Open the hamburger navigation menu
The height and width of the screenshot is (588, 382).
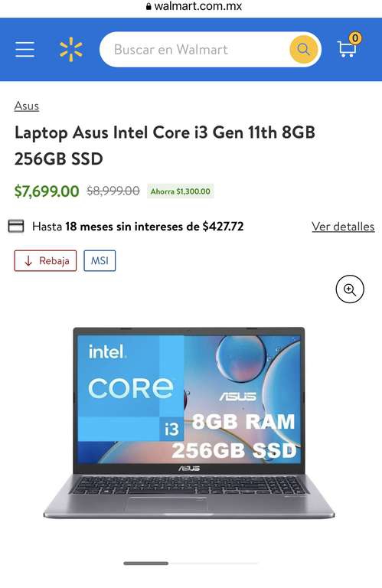coord(24,50)
